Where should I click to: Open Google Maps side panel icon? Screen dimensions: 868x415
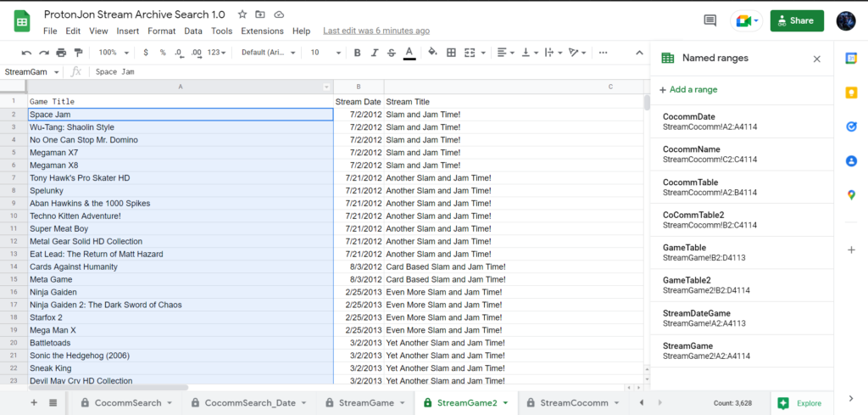pos(851,195)
